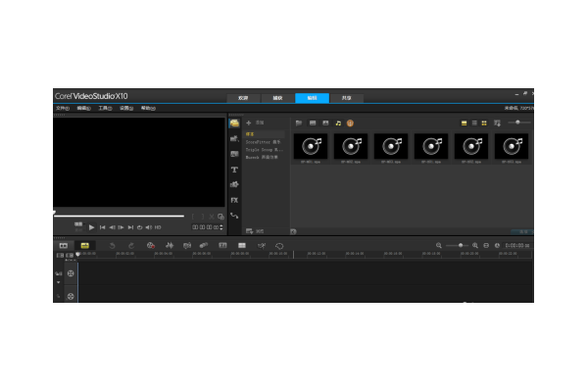This screenshot has height=392, width=588.
Task: Toggle video clip visibility in the library
Action: click(313, 123)
